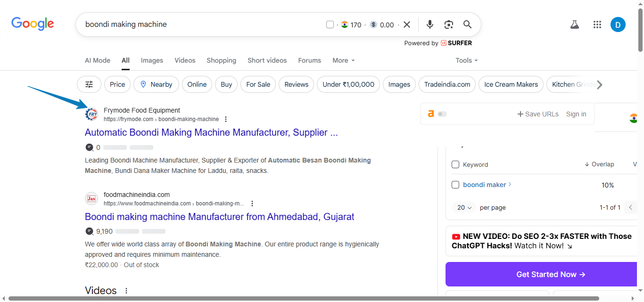Check the 'boondi maker' keyword checkbox
This screenshot has width=644, height=302.
[x=455, y=185]
